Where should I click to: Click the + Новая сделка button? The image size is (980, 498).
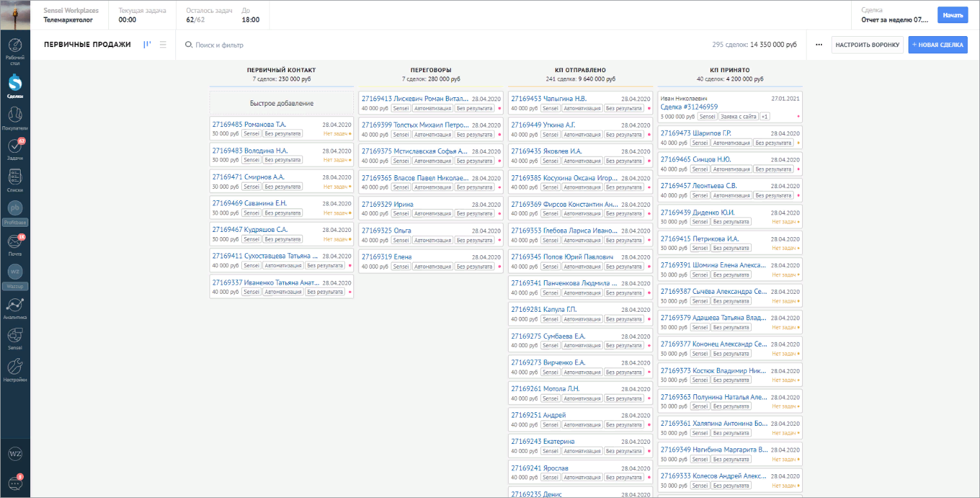pos(937,44)
